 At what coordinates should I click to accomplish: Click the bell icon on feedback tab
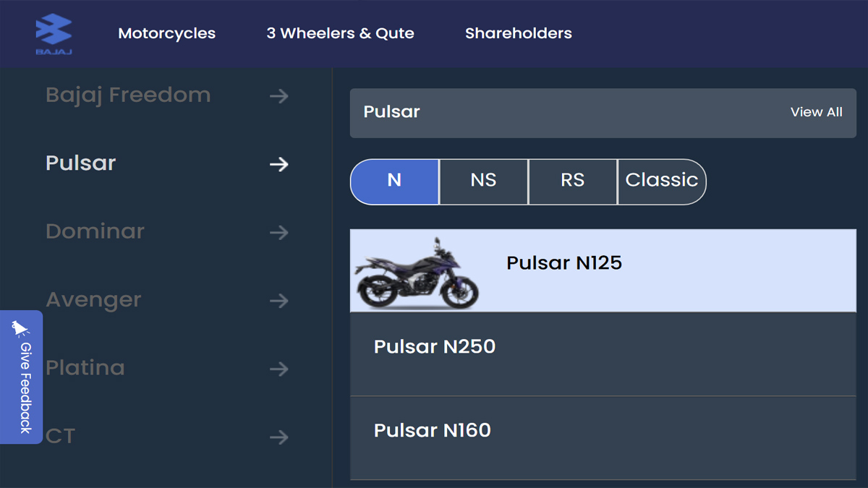(x=20, y=329)
